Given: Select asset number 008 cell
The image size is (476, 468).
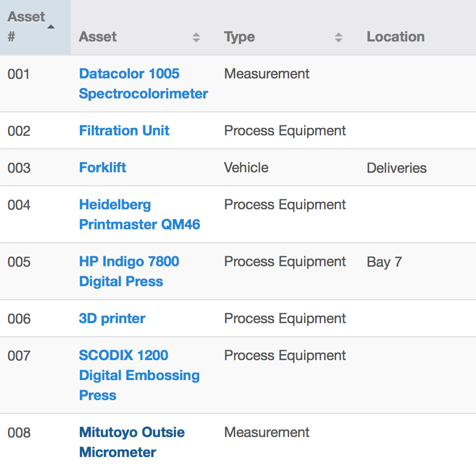Looking at the screenshot, I should [x=19, y=433].
